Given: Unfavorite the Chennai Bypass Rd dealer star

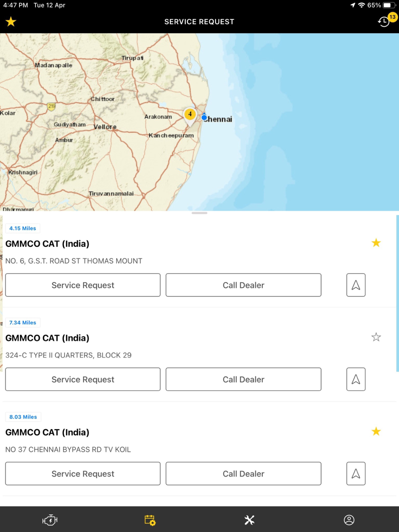Looking at the screenshot, I should tap(376, 431).
